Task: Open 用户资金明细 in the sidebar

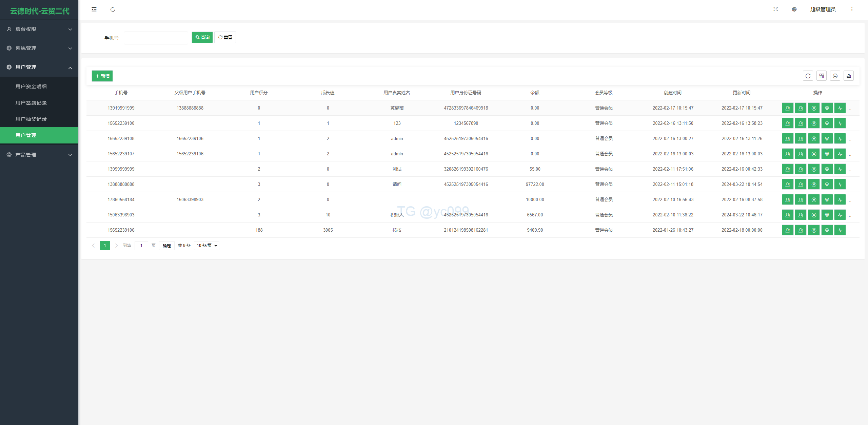Action: point(31,86)
